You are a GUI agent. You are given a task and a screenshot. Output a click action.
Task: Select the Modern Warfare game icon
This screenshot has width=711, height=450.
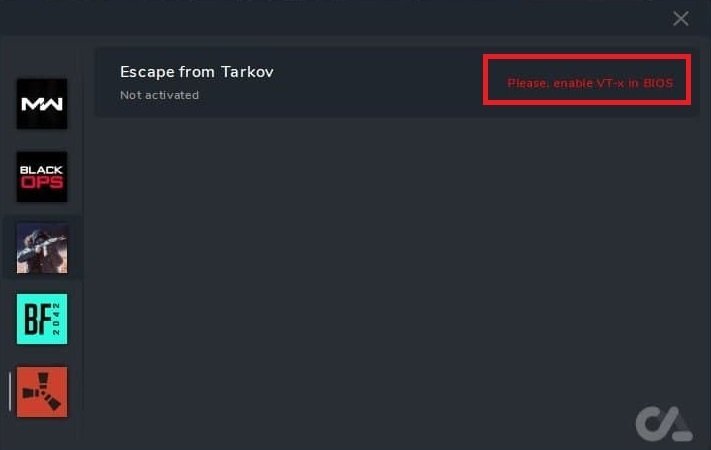42,104
